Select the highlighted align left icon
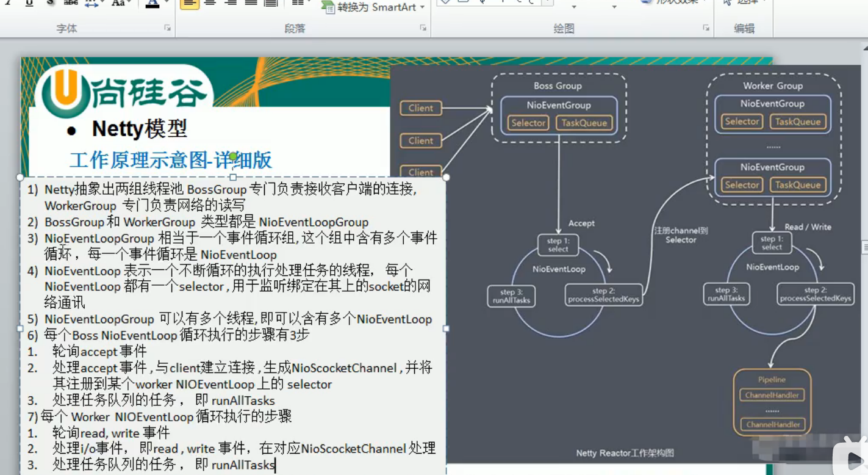The image size is (868, 475). 190,3
